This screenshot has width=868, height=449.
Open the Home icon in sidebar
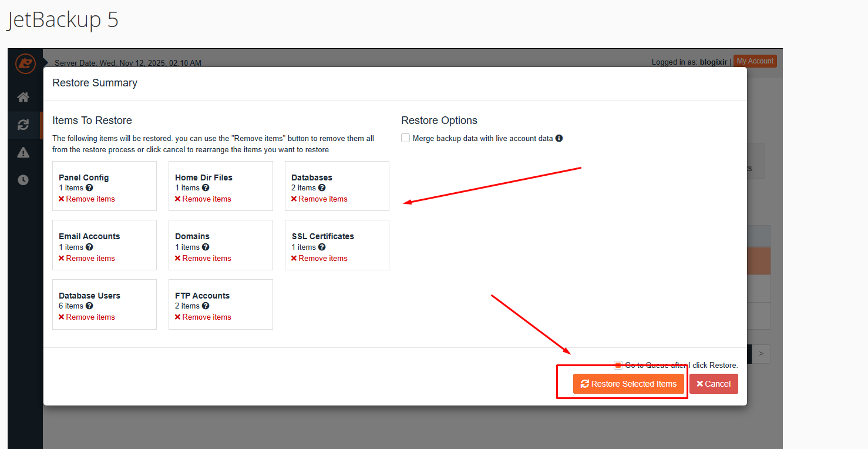coord(23,97)
